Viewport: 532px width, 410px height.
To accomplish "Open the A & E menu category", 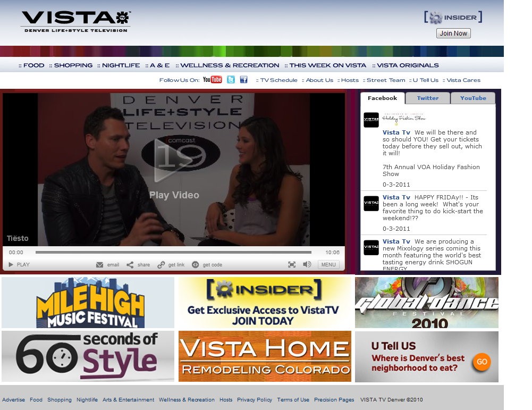I will pyautogui.click(x=157, y=65).
